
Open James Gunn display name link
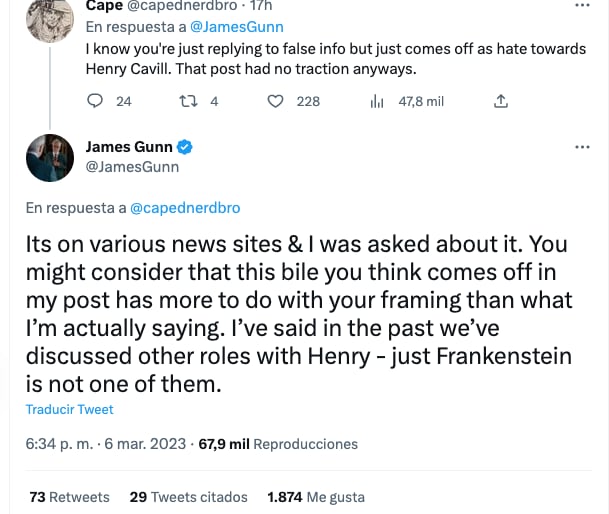(x=129, y=147)
